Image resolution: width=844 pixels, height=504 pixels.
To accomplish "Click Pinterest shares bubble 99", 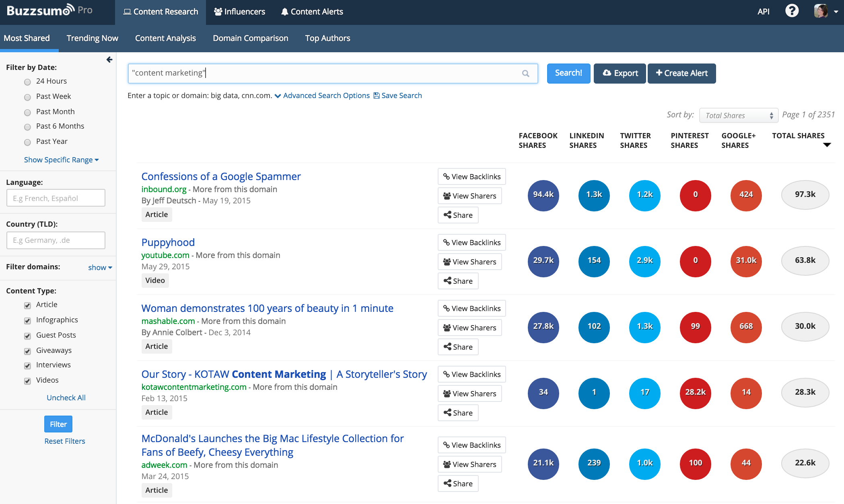I will pos(695,327).
